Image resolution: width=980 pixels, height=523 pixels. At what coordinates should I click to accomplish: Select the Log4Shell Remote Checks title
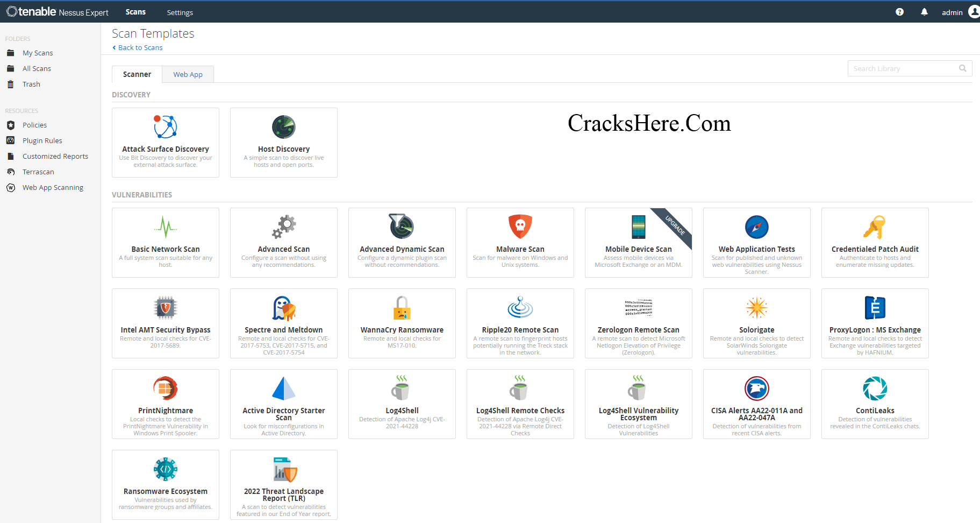pyautogui.click(x=520, y=411)
